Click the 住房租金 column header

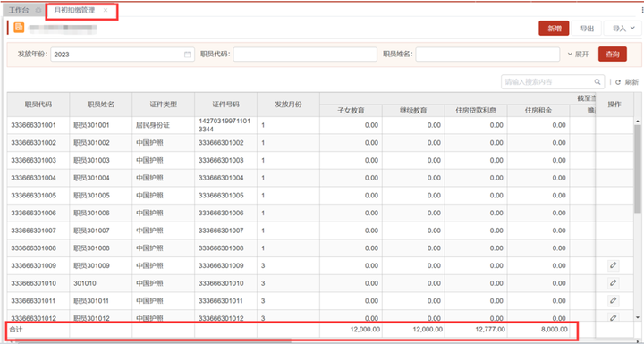[538, 111]
